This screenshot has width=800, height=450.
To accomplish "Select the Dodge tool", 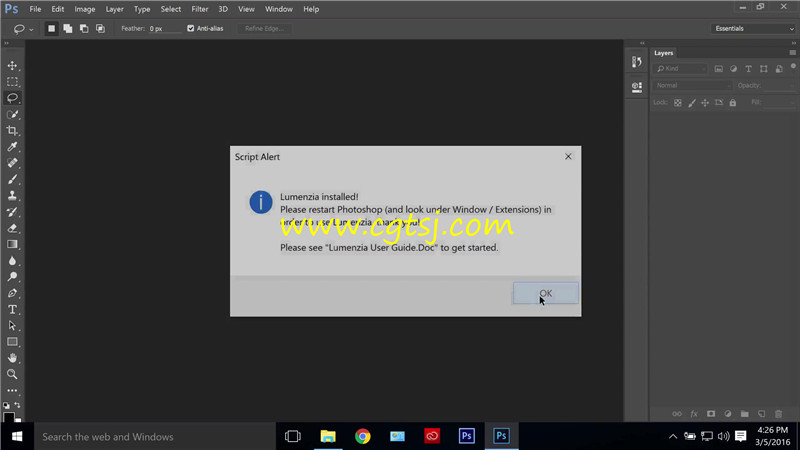I will [x=12, y=277].
